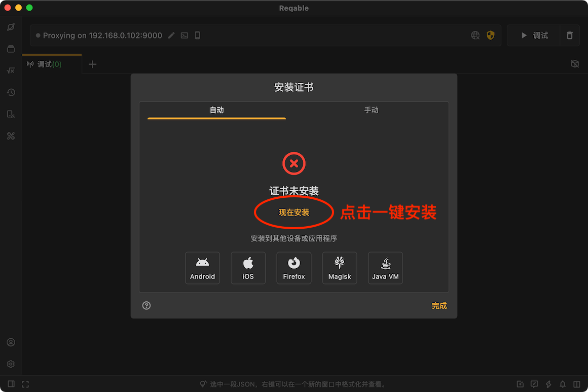The width and height of the screenshot is (588, 392).
Task: Click the 现在安装 link
Action: click(294, 212)
